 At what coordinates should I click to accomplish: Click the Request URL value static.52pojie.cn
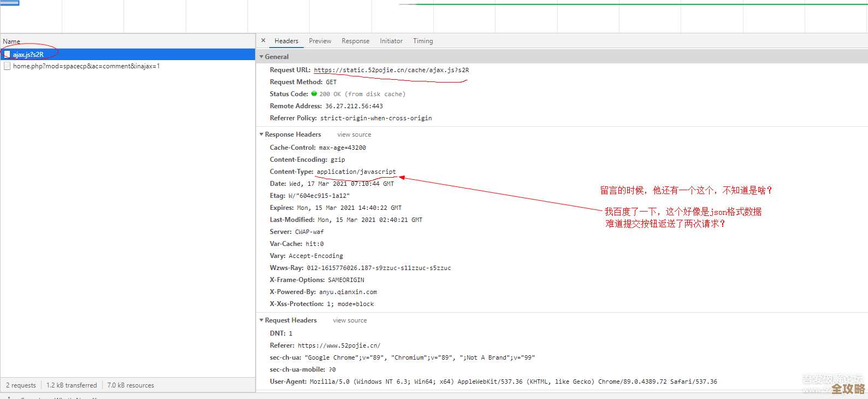(x=391, y=70)
